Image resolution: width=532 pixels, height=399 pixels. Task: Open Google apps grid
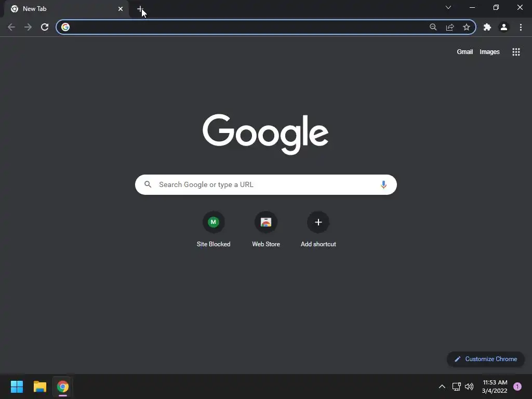pyautogui.click(x=516, y=52)
